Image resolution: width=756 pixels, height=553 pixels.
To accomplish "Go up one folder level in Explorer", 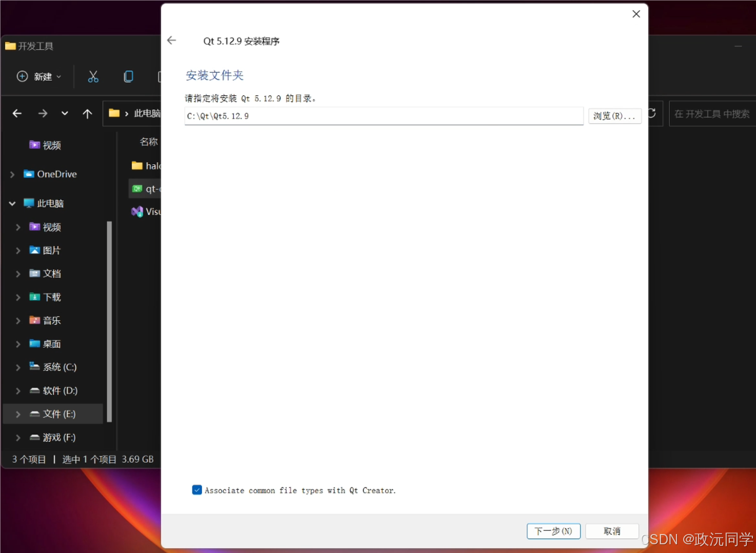I will [x=87, y=113].
